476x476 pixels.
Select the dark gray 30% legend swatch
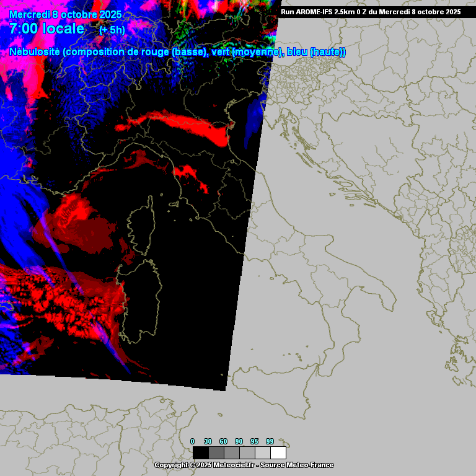pyautogui.click(x=216, y=452)
